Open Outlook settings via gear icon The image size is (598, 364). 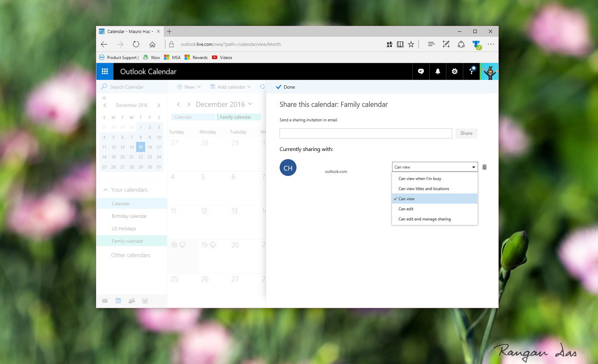click(x=454, y=71)
